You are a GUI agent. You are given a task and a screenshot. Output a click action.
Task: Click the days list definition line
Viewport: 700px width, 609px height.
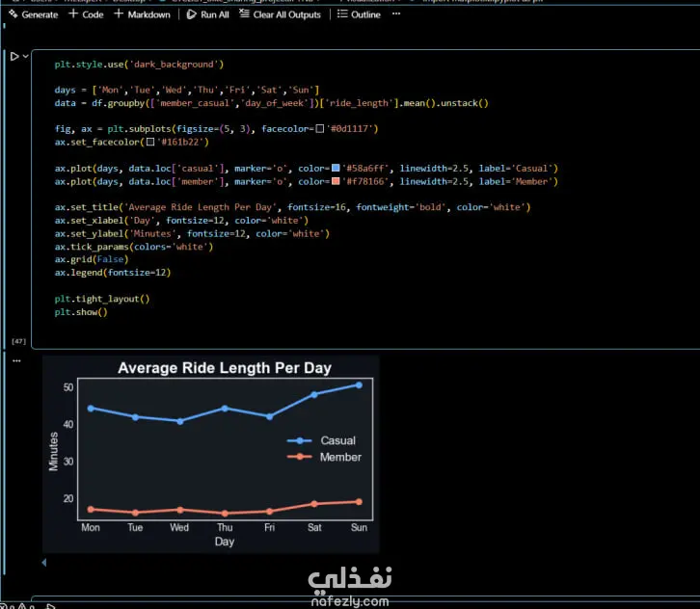pyautogui.click(x=187, y=91)
